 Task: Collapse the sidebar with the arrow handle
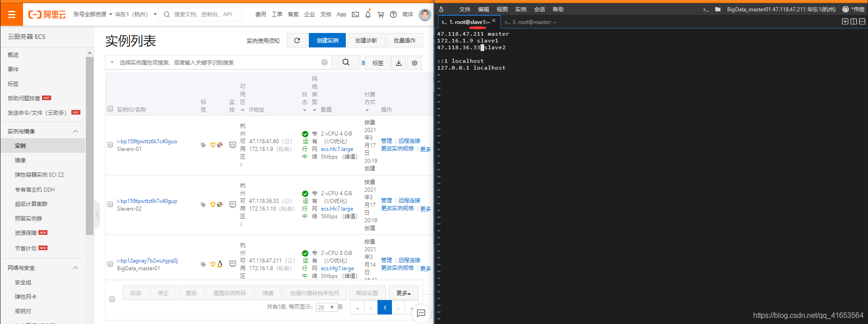click(97, 214)
